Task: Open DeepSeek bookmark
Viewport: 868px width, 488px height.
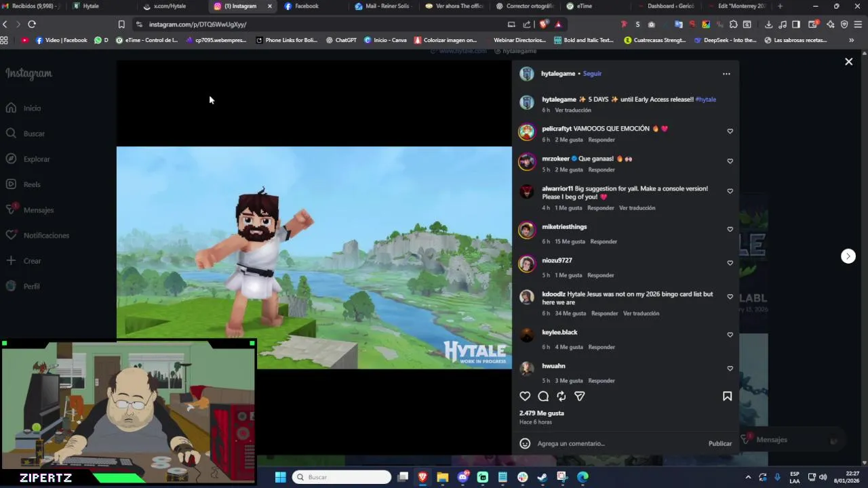Action: point(724,40)
